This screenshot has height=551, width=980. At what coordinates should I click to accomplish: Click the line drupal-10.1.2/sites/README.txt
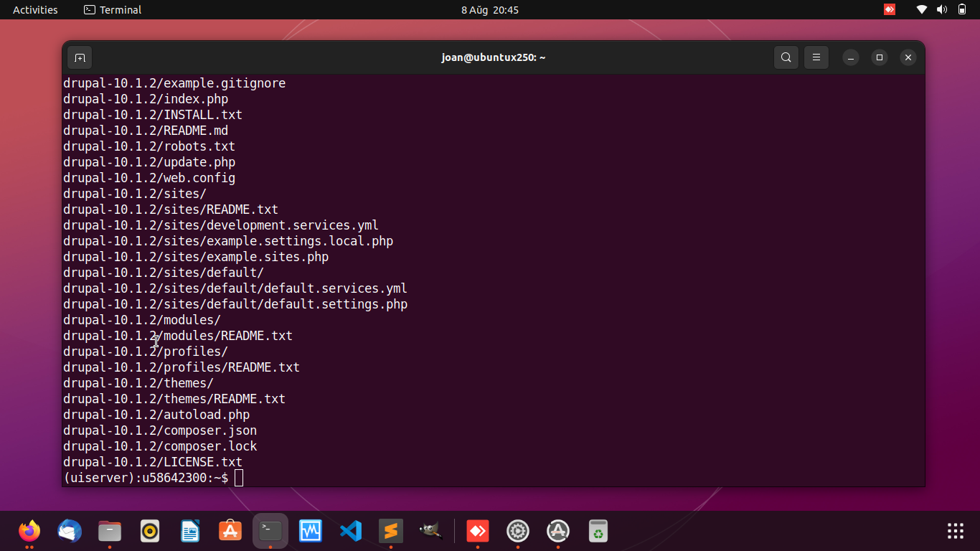point(171,209)
